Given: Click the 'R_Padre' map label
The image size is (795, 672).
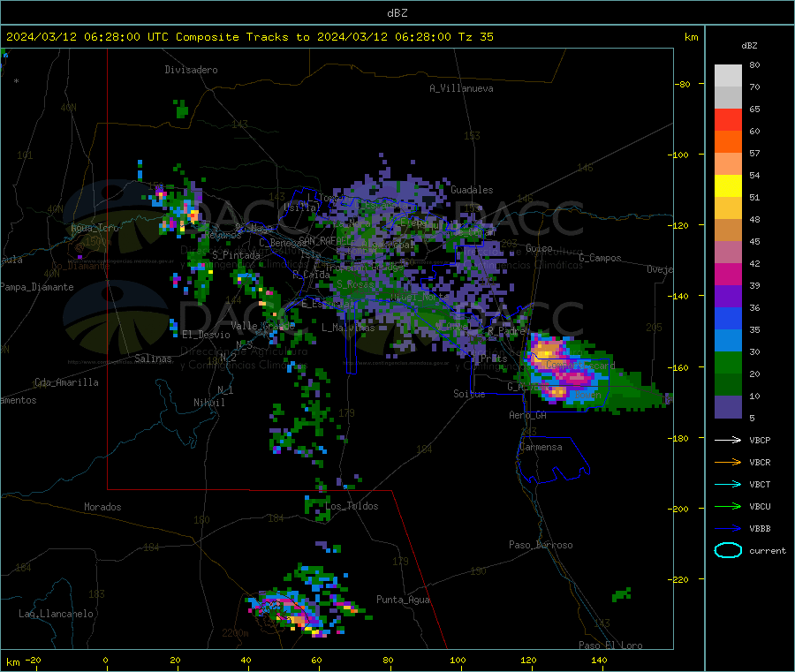Looking at the screenshot, I should point(506,331).
